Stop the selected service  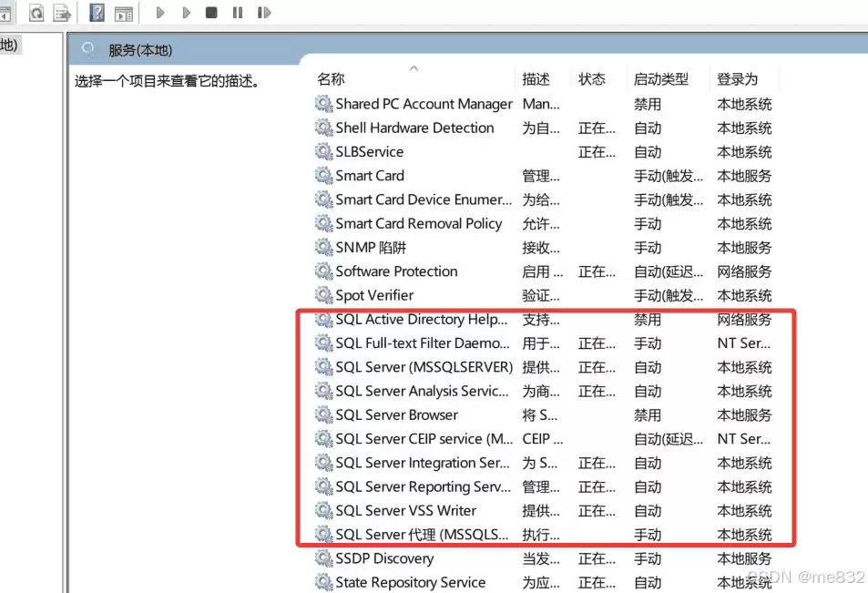211,12
